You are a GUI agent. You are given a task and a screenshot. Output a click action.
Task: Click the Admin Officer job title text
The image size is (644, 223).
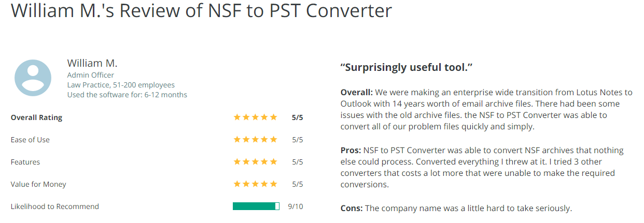point(91,75)
